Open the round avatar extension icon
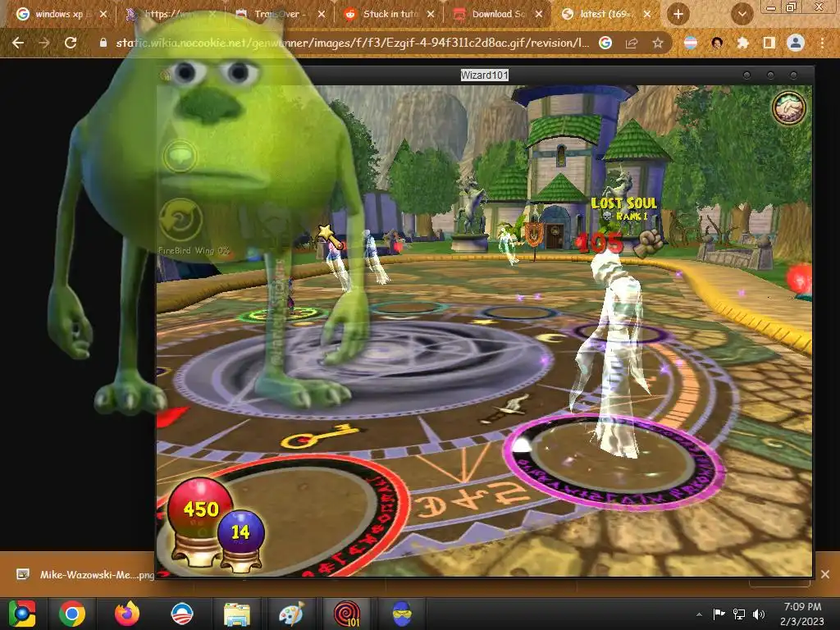 (717, 43)
